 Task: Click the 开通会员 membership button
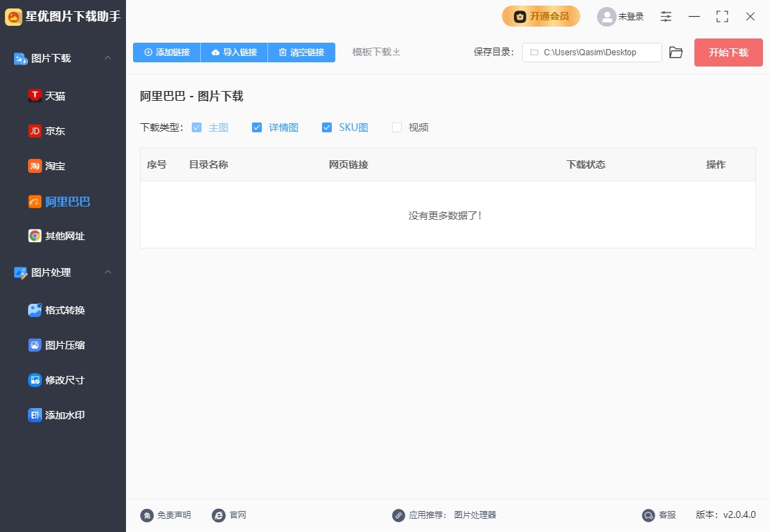click(x=540, y=16)
